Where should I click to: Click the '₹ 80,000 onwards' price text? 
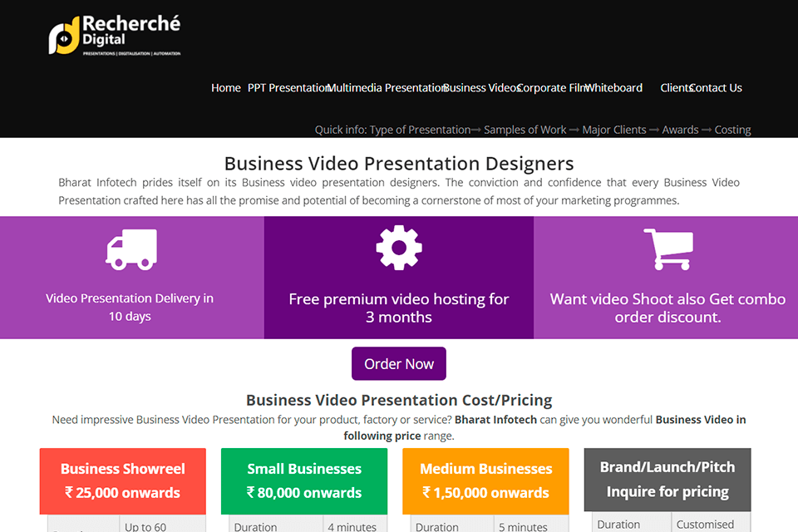point(304,493)
